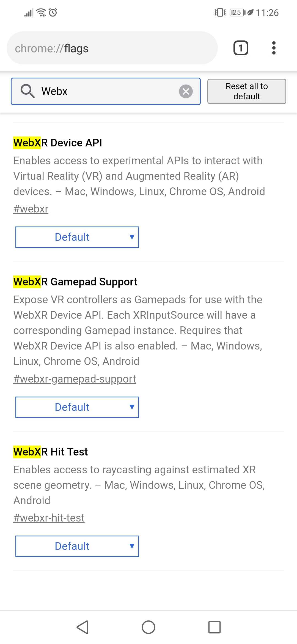This screenshot has height=644, width=297.
Task: Tap the chrome://flags address bar
Action: [x=110, y=48]
